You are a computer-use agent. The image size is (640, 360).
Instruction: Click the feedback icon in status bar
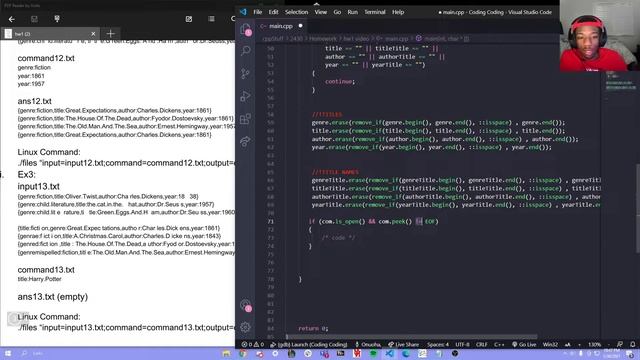pyautogui.click(x=620, y=344)
